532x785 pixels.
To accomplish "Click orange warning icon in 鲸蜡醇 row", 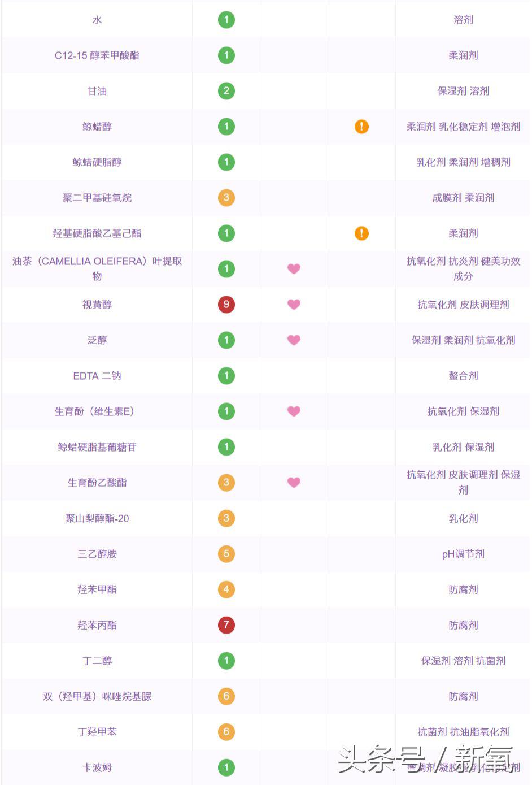I will (361, 127).
